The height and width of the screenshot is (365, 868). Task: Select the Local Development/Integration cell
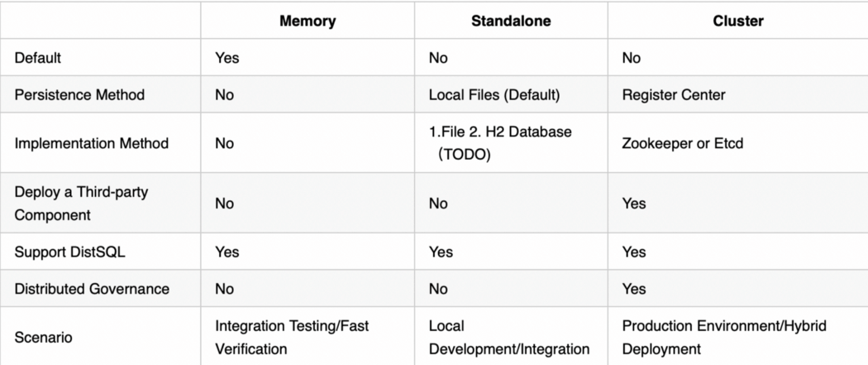tap(509, 338)
